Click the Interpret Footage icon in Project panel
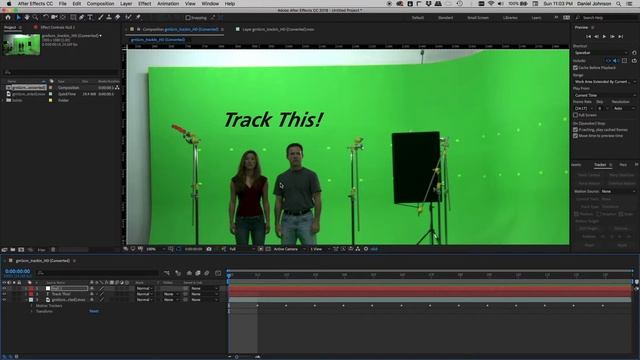Image resolution: width=640 pixels, height=360 pixels. pos(5,250)
